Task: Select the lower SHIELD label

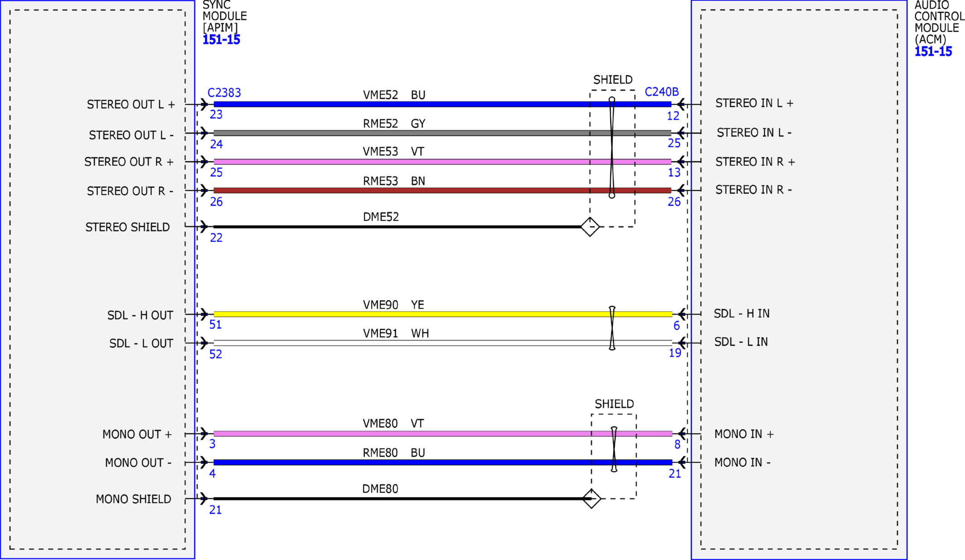Action: point(614,404)
